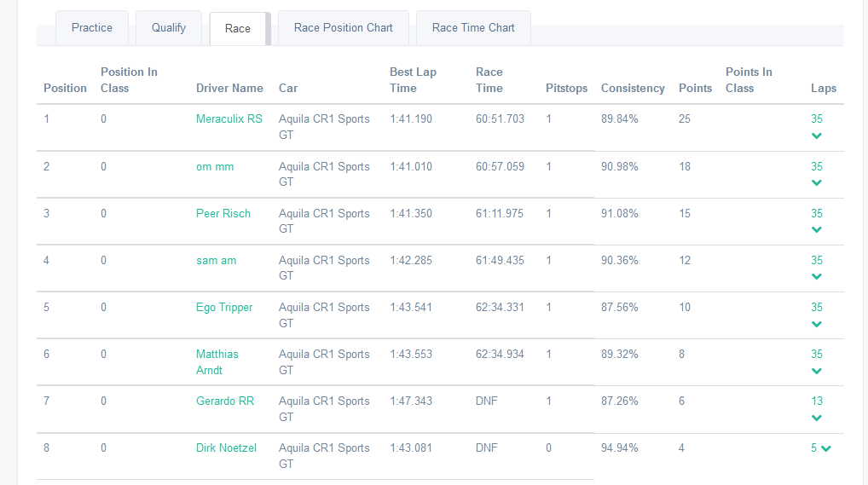The height and width of the screenshot is (485, 868).
Task: Open Gerardo RR 13 laps chevron
Action: pos(817,418)
